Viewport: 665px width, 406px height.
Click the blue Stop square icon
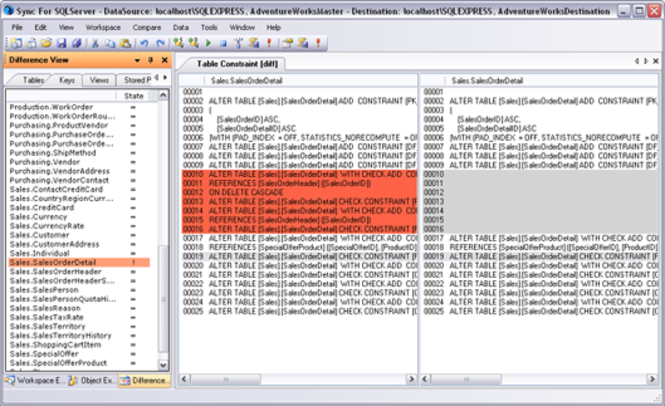coord(223,43)
